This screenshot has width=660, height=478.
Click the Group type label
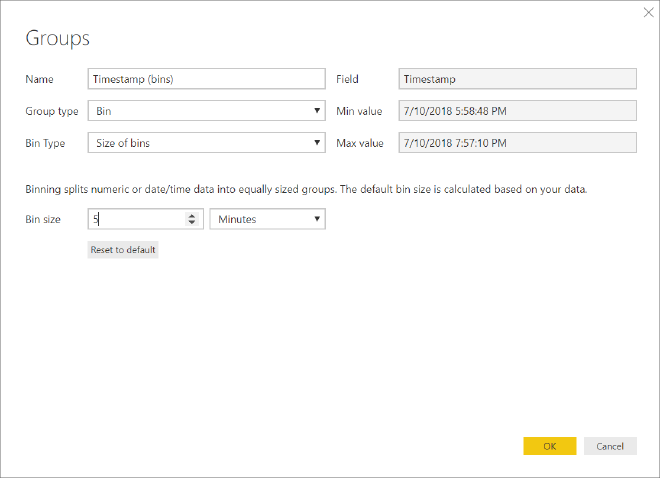pos(51,111)
